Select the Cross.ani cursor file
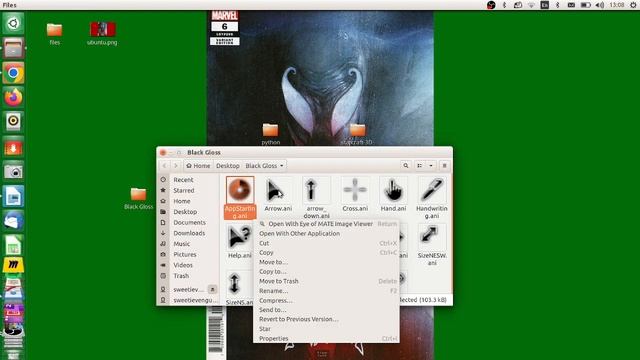This screenshot has width=640, height=360. point(355,194)
